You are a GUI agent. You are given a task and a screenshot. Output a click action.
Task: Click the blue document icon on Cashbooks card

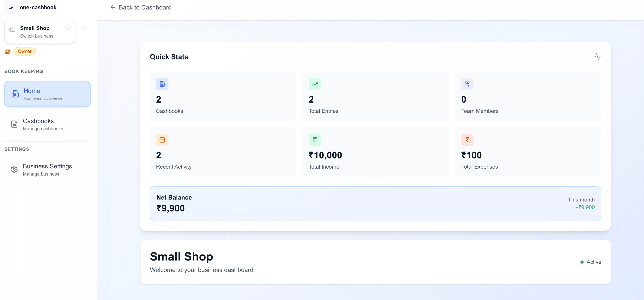162,84
